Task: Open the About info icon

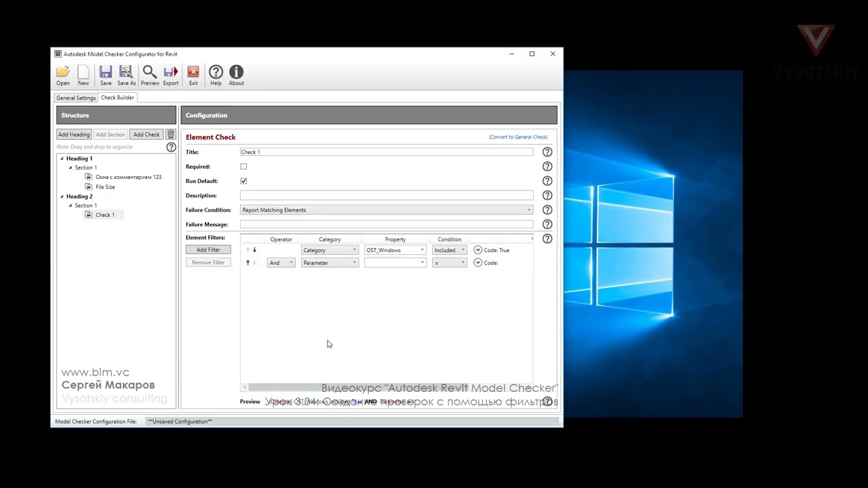Action: pyautogui.click(x=236, y=75)
